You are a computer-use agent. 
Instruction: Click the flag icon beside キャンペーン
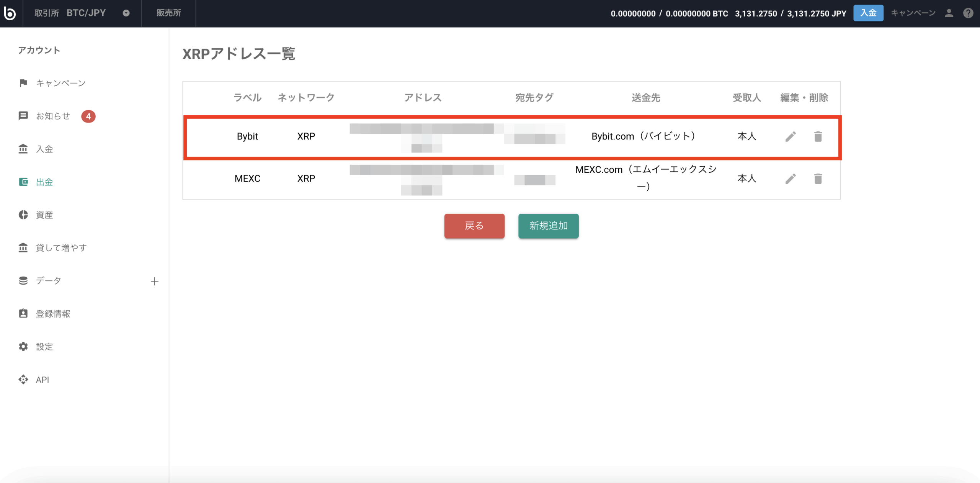point(23,83)
